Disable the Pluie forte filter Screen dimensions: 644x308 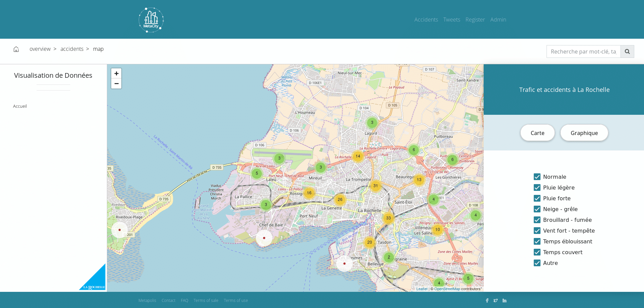click(x=536, y=198)
